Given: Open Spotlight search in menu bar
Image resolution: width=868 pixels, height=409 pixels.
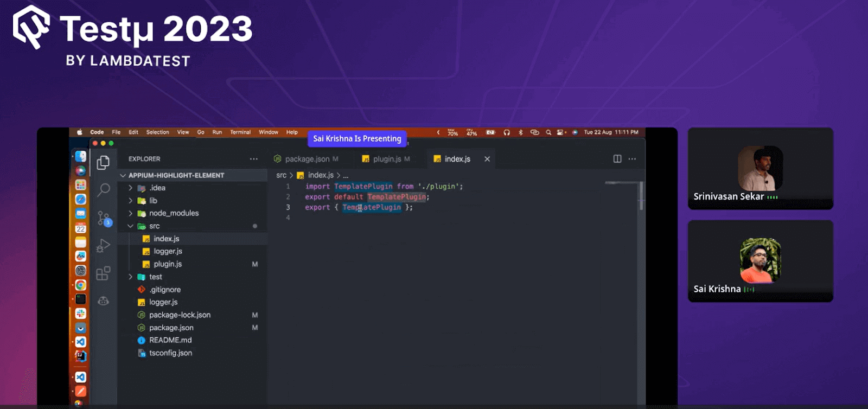Looking at the screenshot, I should (548, 132).
